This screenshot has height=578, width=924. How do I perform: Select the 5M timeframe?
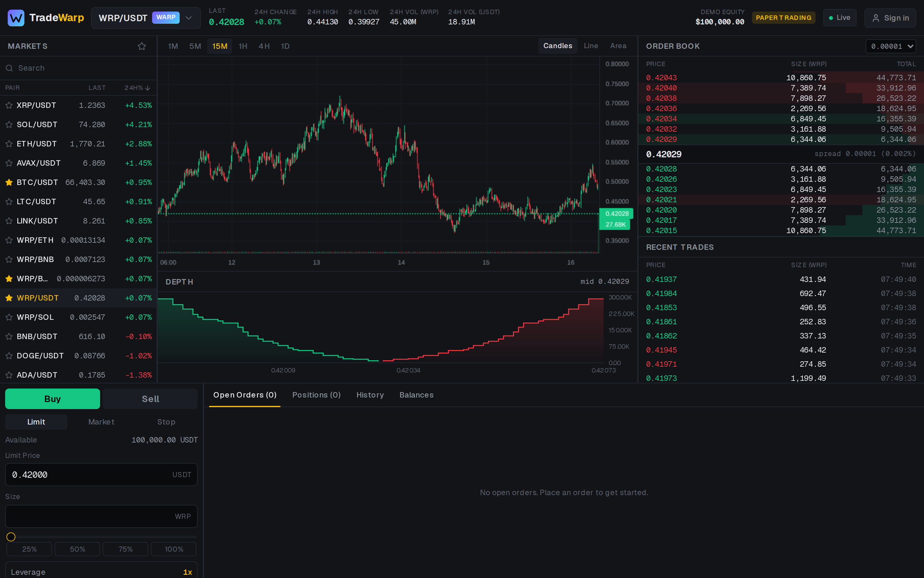[x=195, y=46]
